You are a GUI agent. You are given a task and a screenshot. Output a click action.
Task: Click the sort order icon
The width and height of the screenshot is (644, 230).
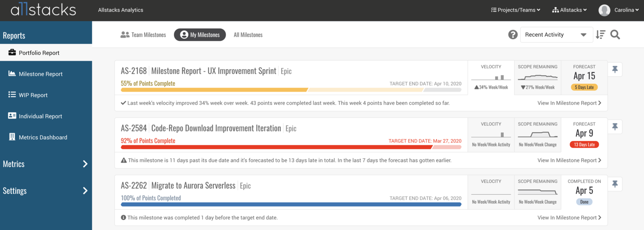[x=600, y=35]
